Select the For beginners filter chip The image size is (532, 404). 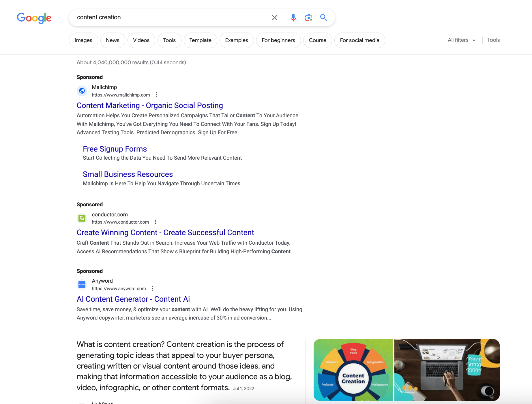point(278,40)
